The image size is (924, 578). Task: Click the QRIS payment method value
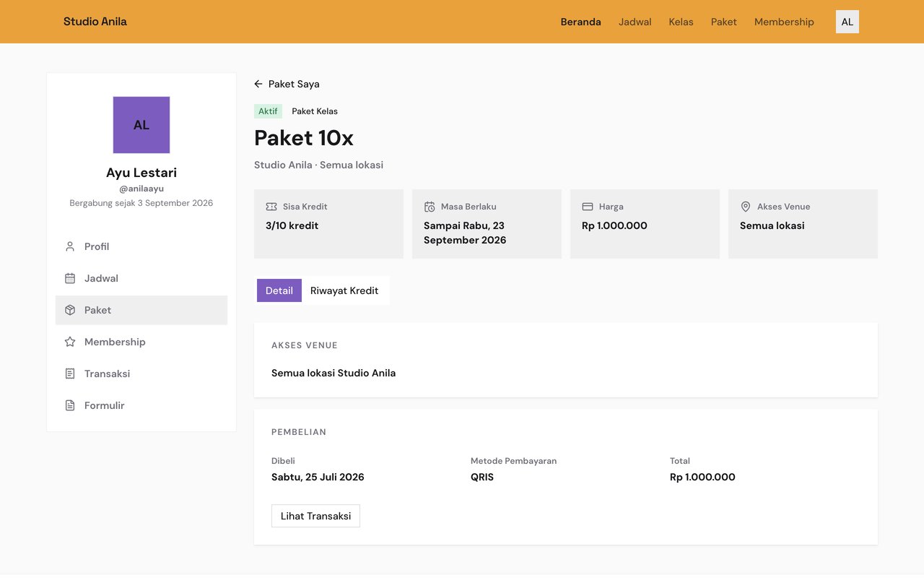482,477
